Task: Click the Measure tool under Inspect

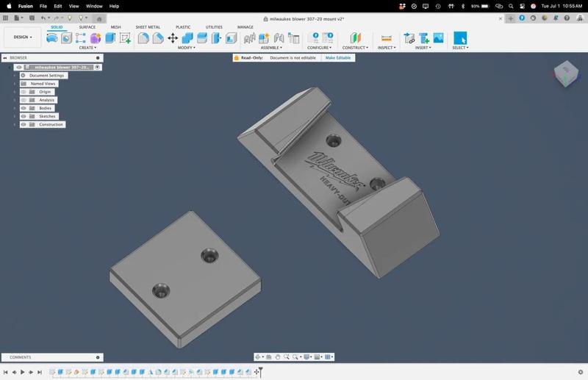Action: click(x=386, y=38)
